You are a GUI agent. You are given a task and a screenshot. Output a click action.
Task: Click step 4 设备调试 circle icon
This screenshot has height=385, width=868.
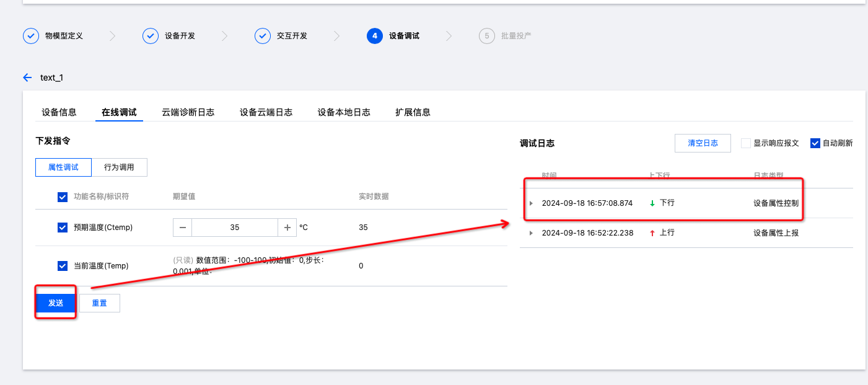tap(375, 36)
